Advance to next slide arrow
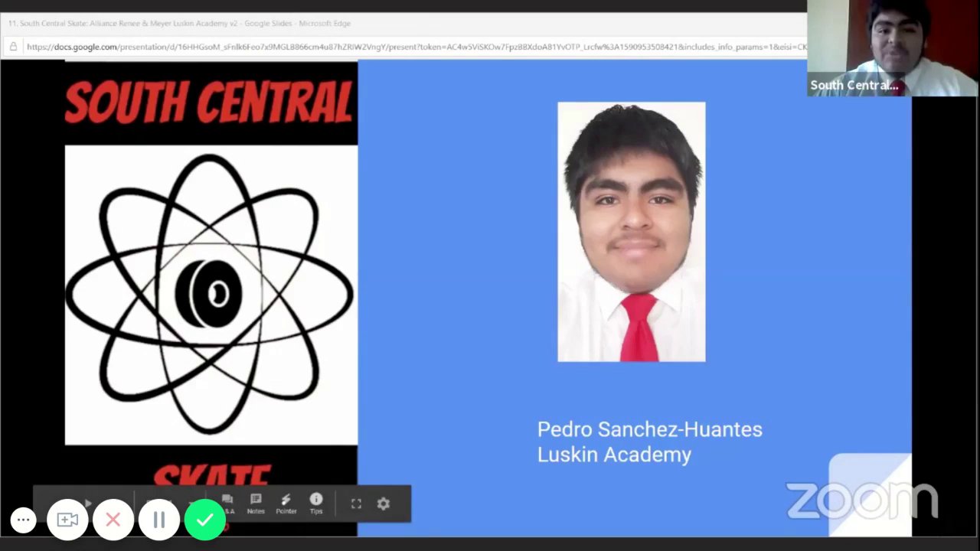Image resolution: width=980 pixels, height=551 pixels. pos(88,503)
